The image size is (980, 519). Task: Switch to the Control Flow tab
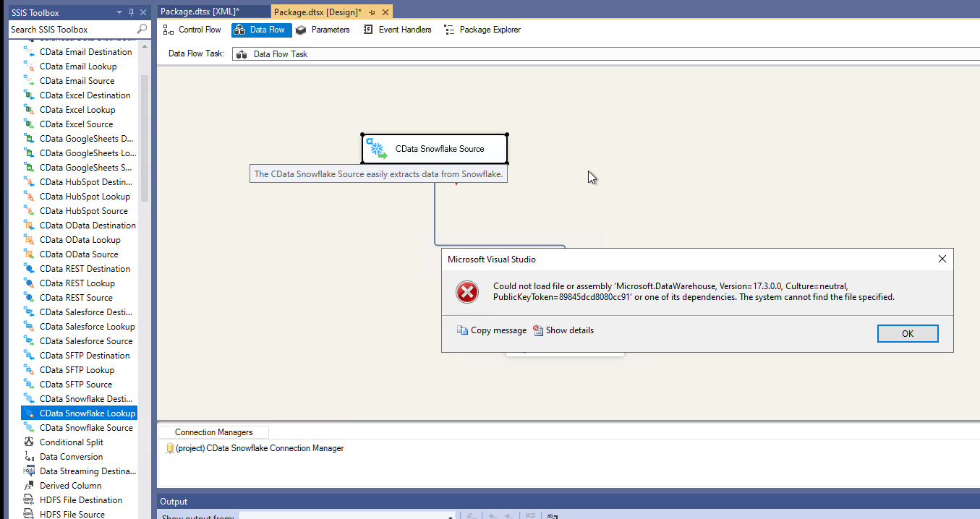tap(192, 30)
